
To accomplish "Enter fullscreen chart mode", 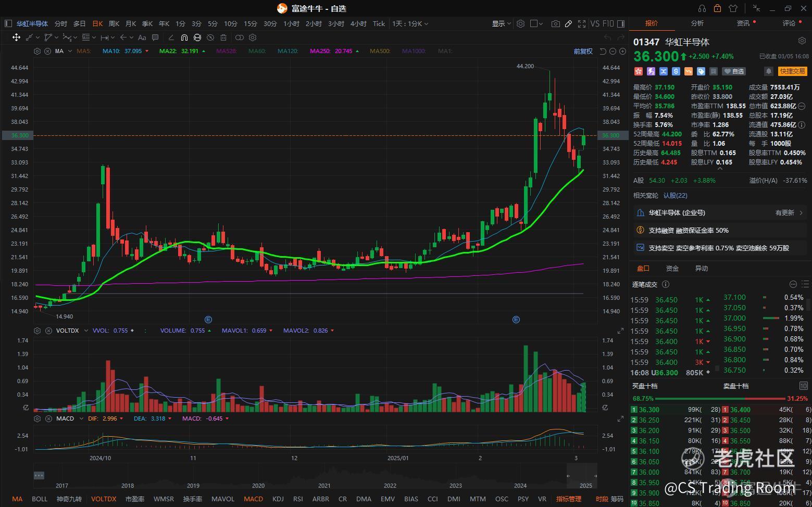I will (x=582, y=23).
